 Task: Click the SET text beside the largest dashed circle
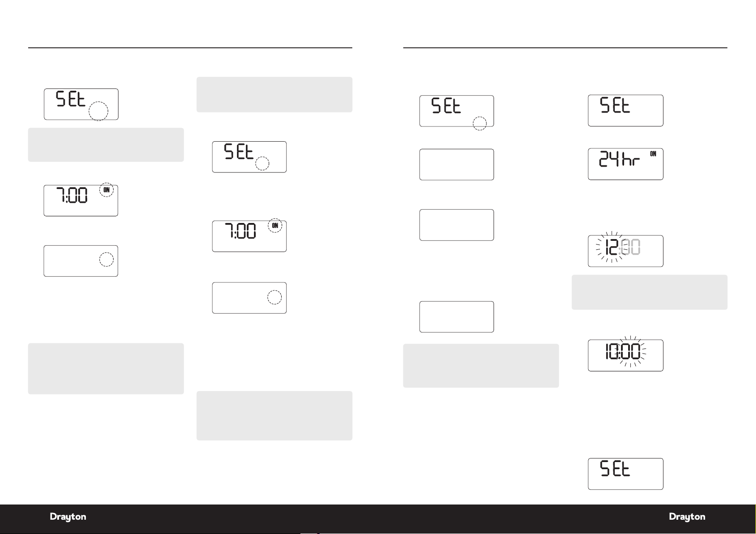coord(71,99)
